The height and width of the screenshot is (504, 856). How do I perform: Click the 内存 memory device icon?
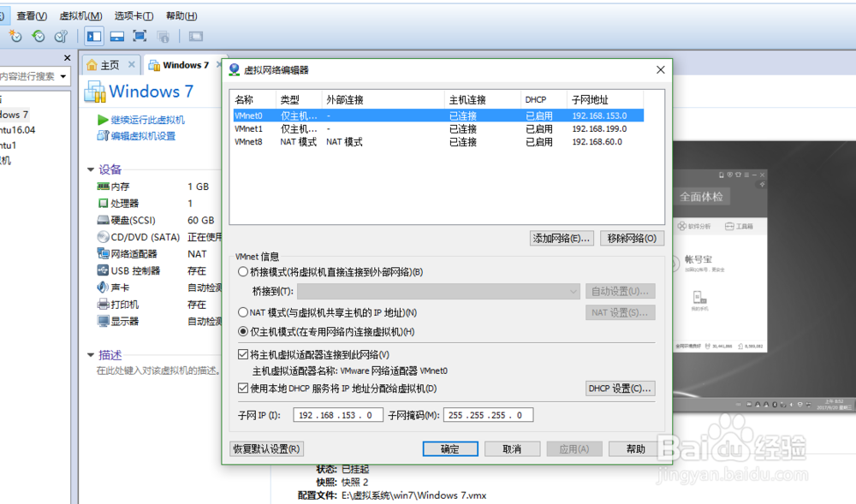pyautogui.click(x=103, y=187)
